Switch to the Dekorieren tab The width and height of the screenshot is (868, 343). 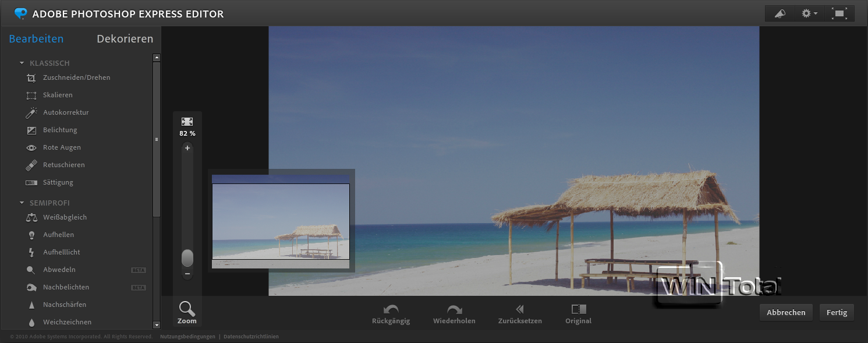click(x=125, y=39)
